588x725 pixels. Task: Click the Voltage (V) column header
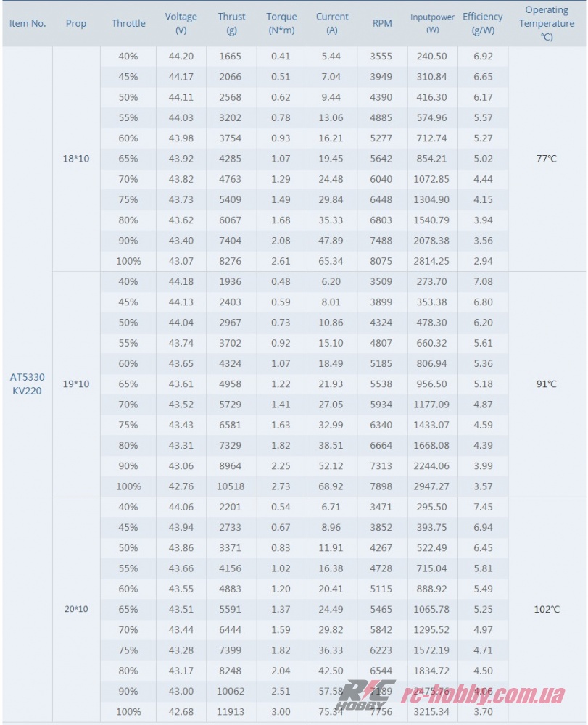181,23
